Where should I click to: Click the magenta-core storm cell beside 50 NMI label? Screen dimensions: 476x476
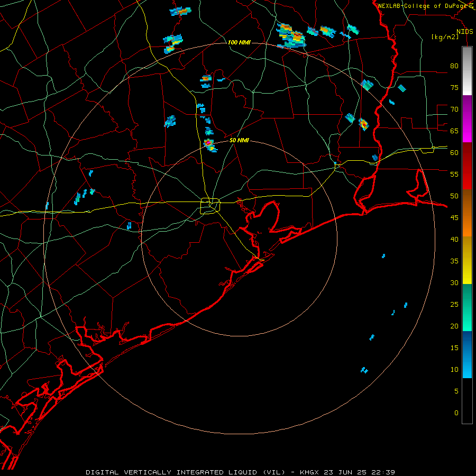coord(210,145)
